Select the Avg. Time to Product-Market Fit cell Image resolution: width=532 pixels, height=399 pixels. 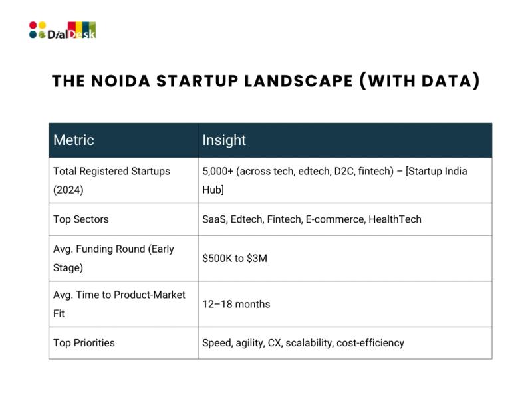124,304
